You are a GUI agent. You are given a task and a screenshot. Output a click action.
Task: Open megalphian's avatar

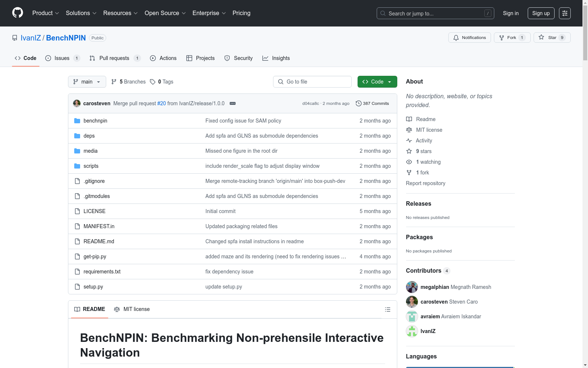[x=412, y=287]
